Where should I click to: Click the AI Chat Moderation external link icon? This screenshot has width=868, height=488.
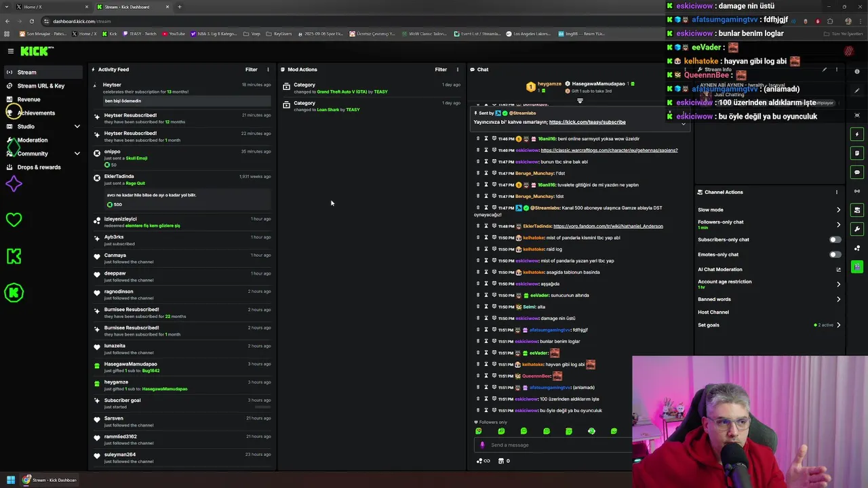838,269
